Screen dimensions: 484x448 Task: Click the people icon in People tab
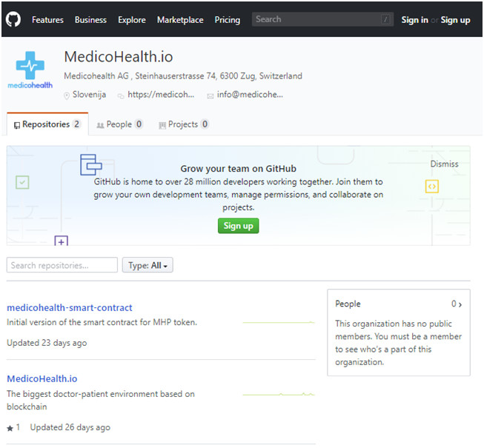[x=100, y=125]
